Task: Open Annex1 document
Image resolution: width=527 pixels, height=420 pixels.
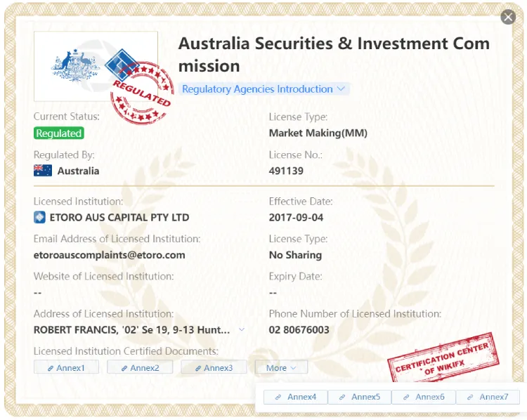Action: [x=66, y=367]
